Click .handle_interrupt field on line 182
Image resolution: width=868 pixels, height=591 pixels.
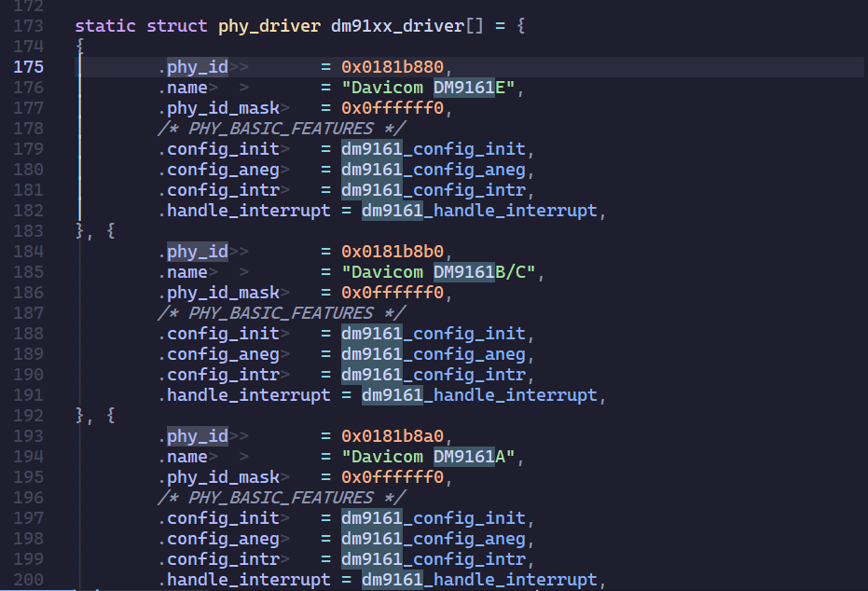(243, 211)
